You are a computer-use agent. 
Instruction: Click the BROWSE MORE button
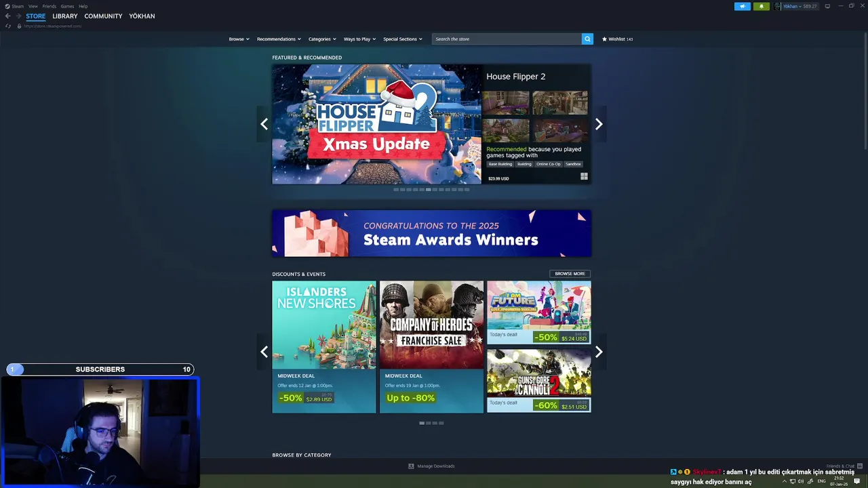[570, 274]
